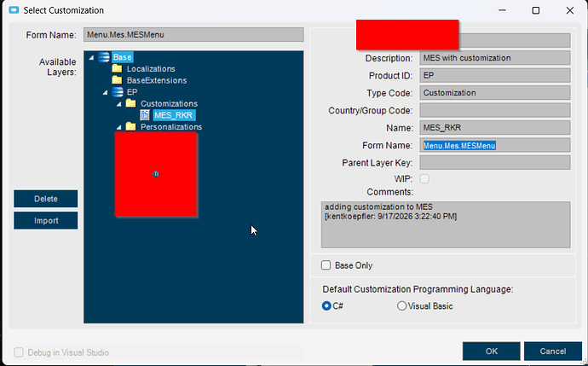
Task: Click the highlighted Form Name field in details
Action: [x=495, y=145]
